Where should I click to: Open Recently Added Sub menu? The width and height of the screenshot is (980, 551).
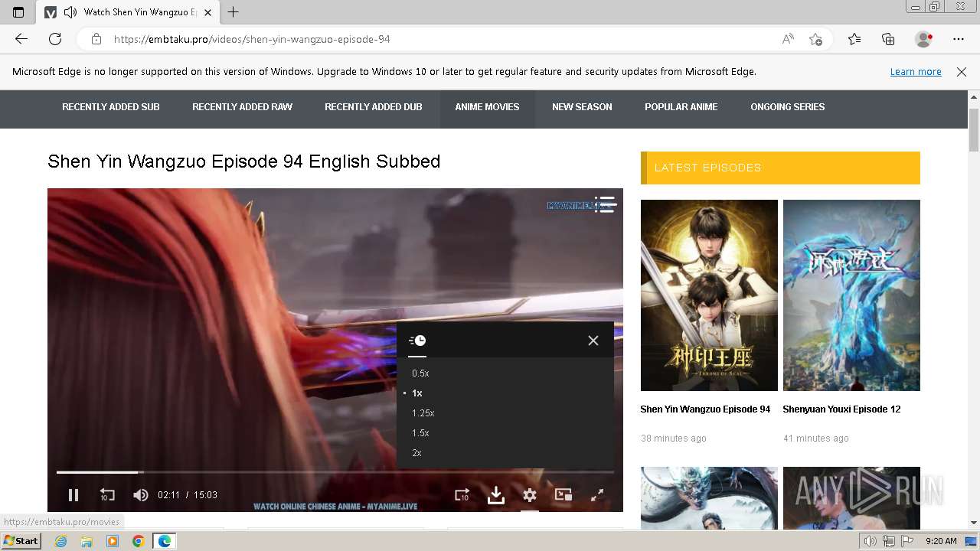[111, 107]
